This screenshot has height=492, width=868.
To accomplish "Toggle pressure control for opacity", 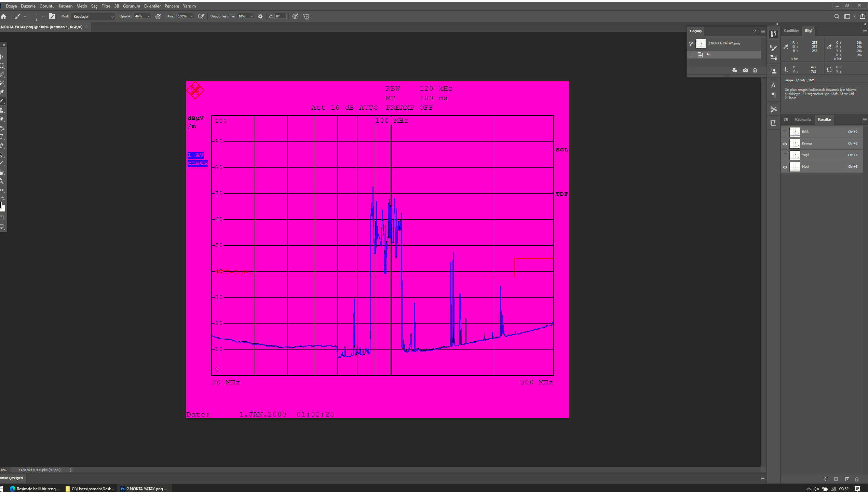I will pyautogui.click(x=158, y=16).
